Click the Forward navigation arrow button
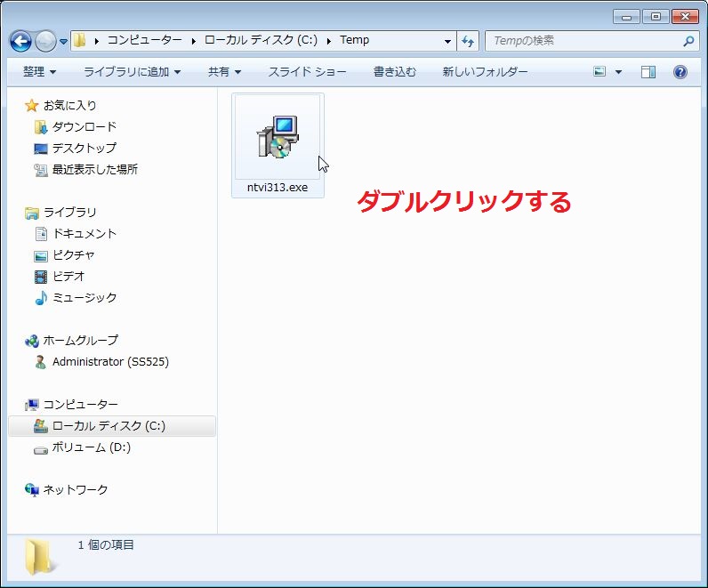Screen dimensions: 708x588 click(45, 41)
